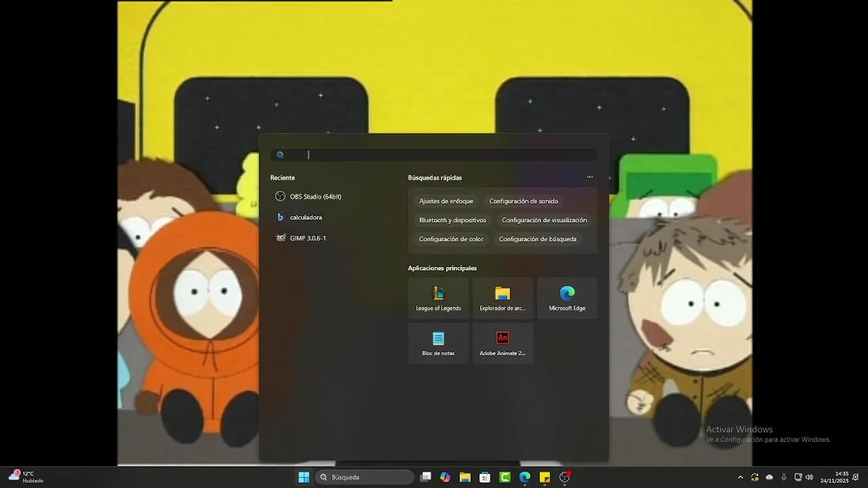Click the Windows Start button

[x=304, y=477]
